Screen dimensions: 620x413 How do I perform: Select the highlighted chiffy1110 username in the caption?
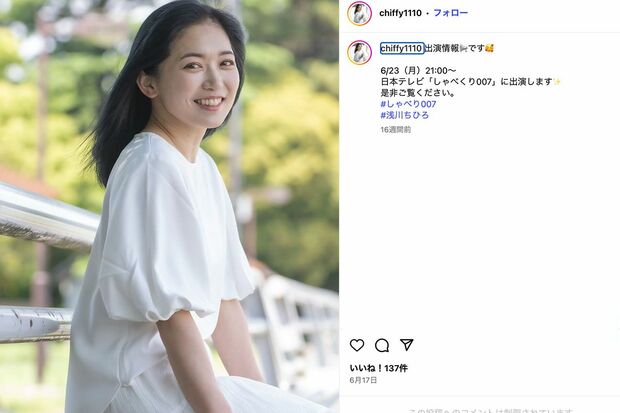coord(401,48)
